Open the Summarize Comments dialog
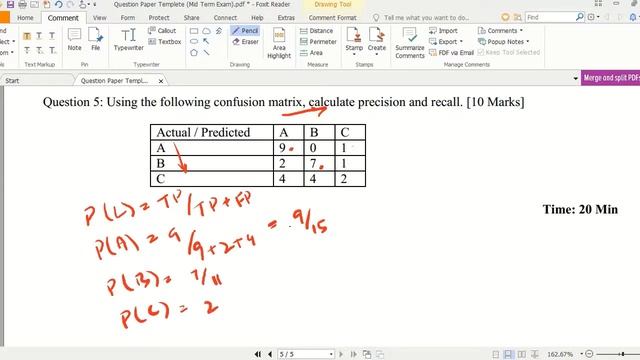The width and height of the screenshot is (640, 360). (x=410, y=43)
